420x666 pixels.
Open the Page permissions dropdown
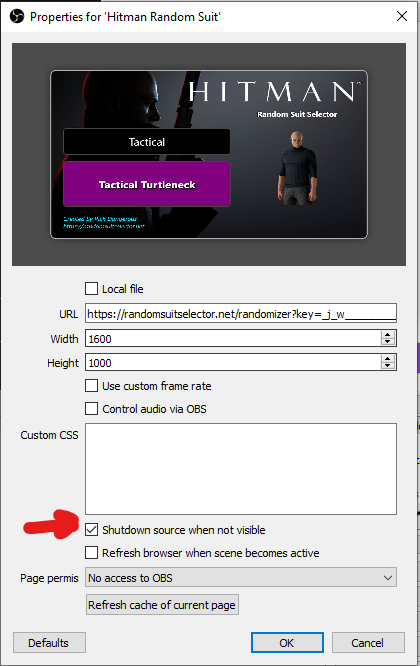pyautogui.click(x=241, y=578)
